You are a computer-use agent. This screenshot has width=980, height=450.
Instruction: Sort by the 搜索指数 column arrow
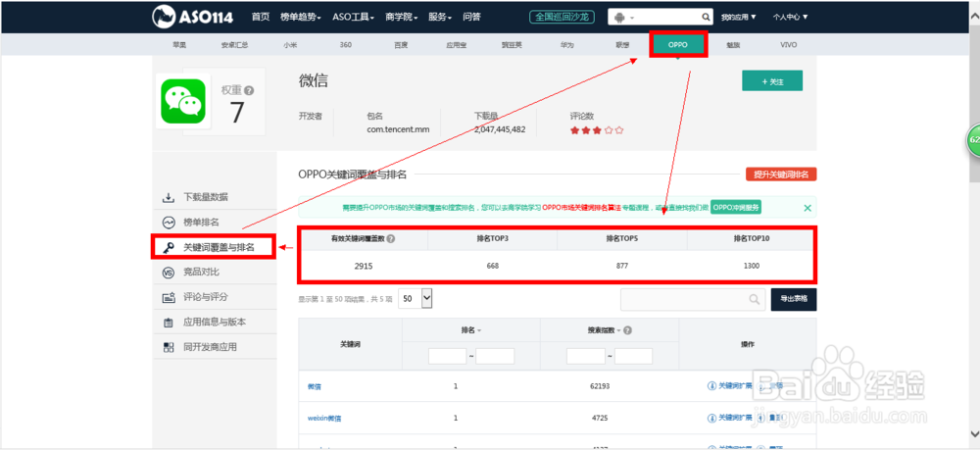click(618, 330)
